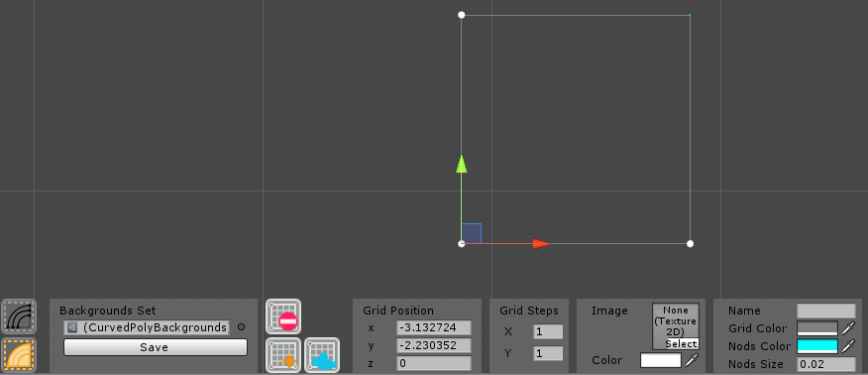Screen dimensions: 868x375
Task: Open the cyan Nods Color swatch
Action: pyautogui.click(x=817, y=346)
